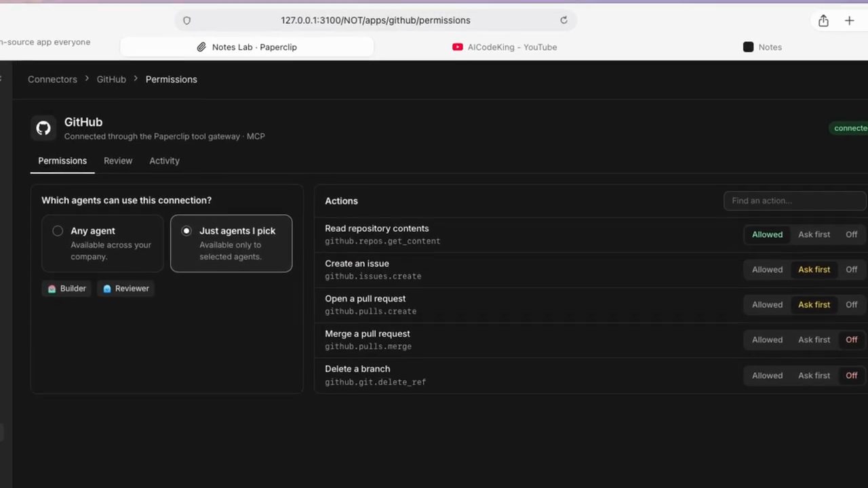
Task: Click the YouTube icon on AICodeKing tab
Action: [x=458, y=47]
